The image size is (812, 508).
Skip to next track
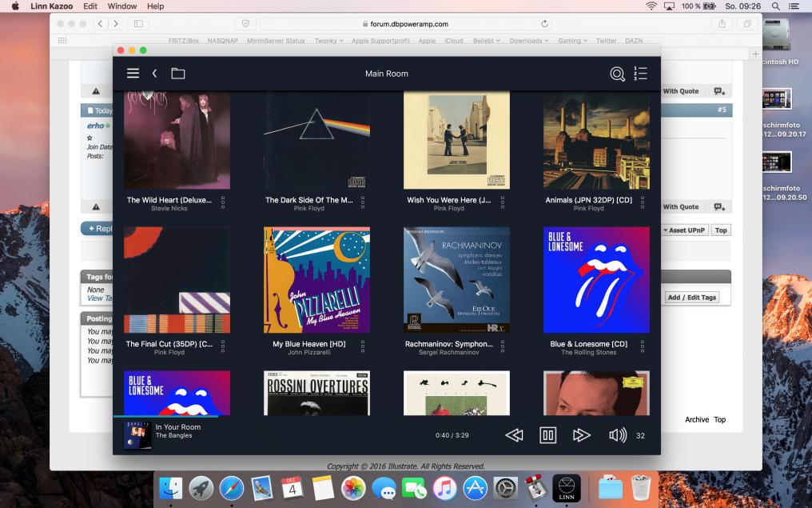click(x=581, y=435)
